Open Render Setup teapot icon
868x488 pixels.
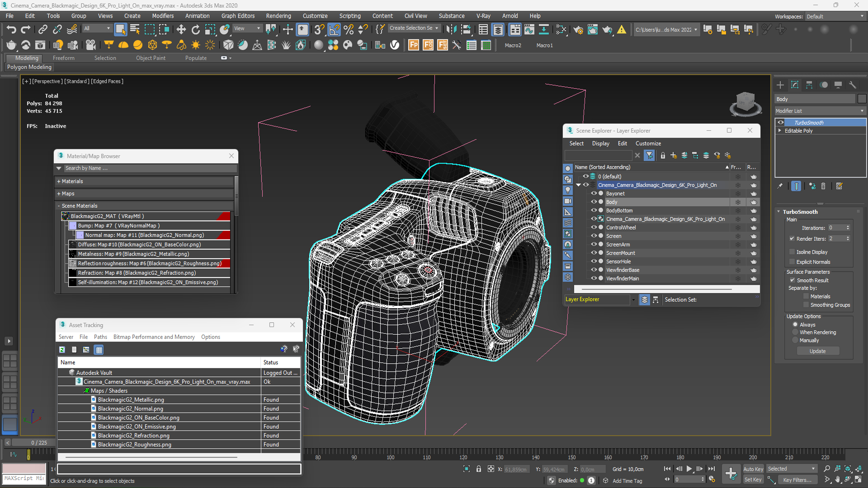(x=578, y=30)
